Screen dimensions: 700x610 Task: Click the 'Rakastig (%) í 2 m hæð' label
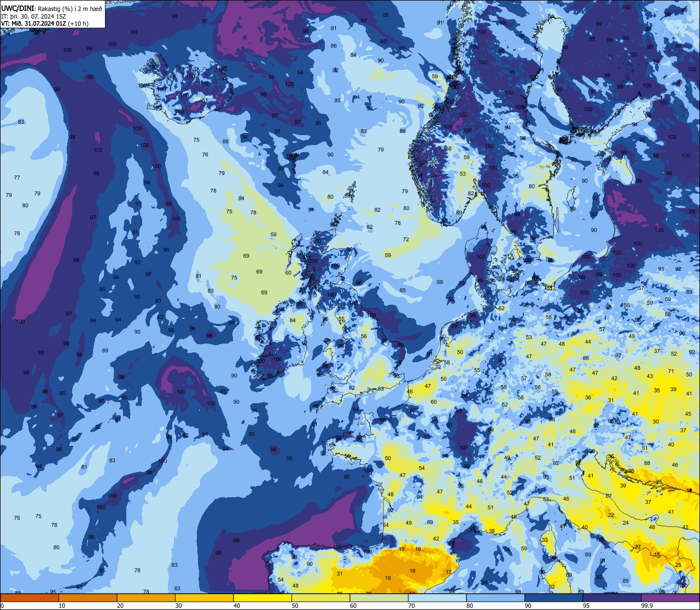(x=69, y=8)
